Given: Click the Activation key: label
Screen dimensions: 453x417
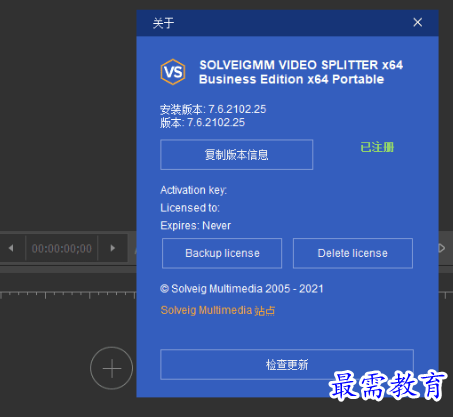Looking at the screenshot, I should click(193, 190).
